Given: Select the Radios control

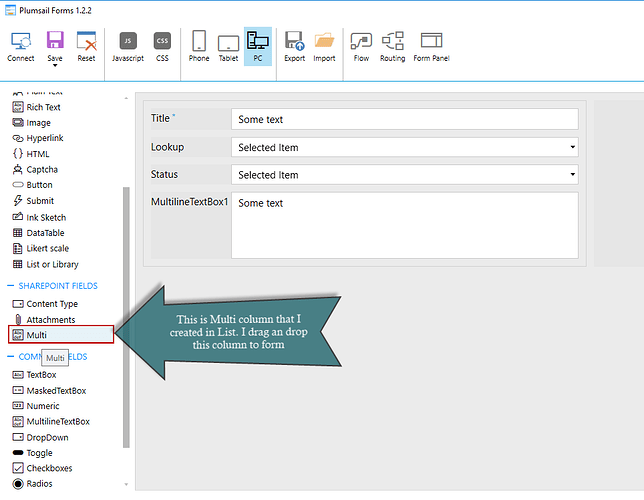Looking at the screenshot, I should click(32, 484).
